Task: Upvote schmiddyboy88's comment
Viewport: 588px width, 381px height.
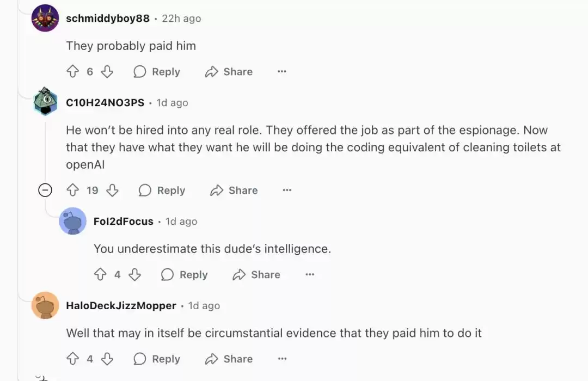Action: click(x=73, y=72)
